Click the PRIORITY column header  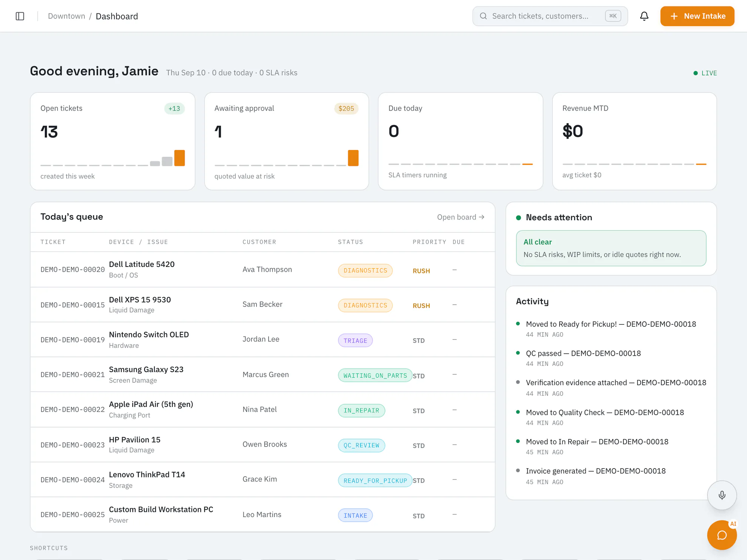(429, 242)
